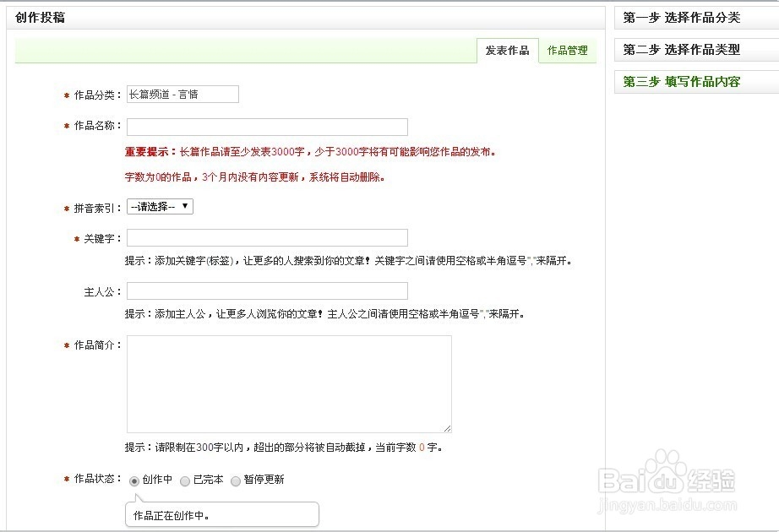Click the 创作投稿 heading text
Viewport: 779px width, 532px height.
tap(40, 18)
